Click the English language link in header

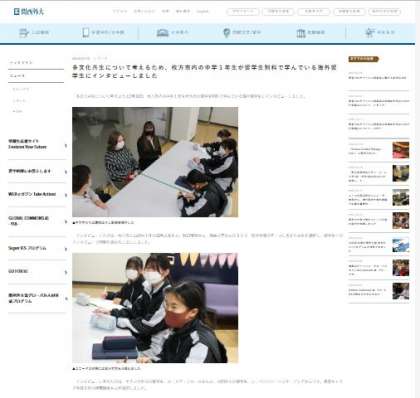click(202, 12)
